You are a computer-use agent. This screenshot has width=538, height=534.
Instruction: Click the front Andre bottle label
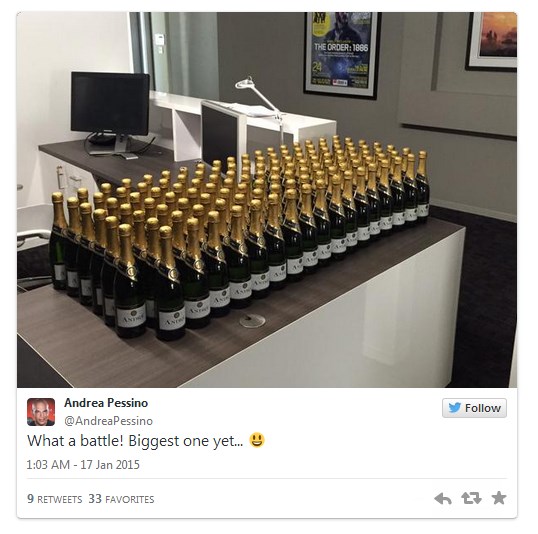coord(171,320)
